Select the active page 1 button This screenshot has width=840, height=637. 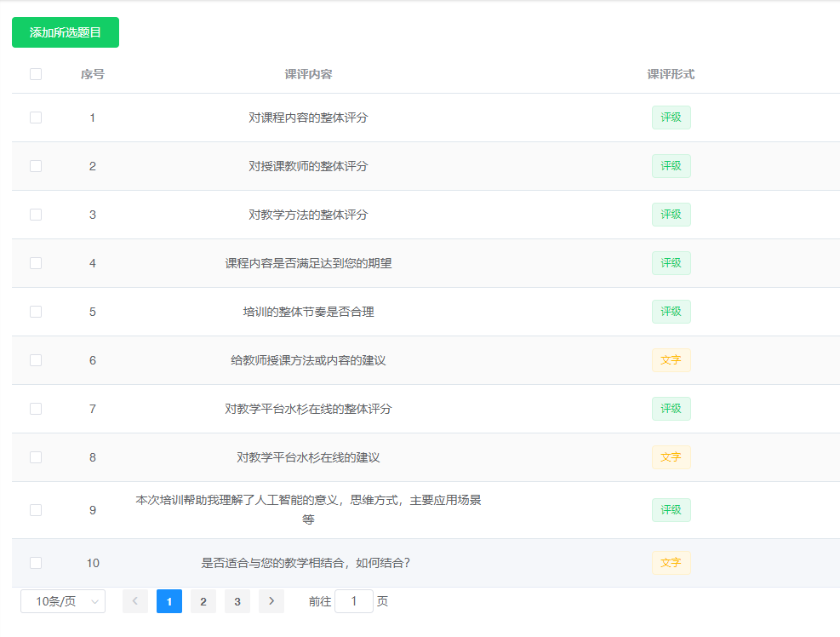point(169,601)
